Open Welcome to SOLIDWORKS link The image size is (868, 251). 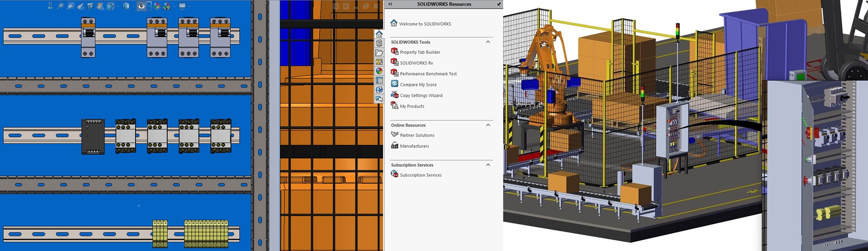[420, 24]
